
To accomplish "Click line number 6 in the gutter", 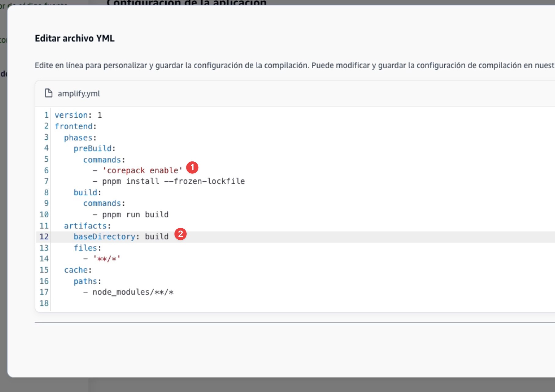I will click(46, 170).
